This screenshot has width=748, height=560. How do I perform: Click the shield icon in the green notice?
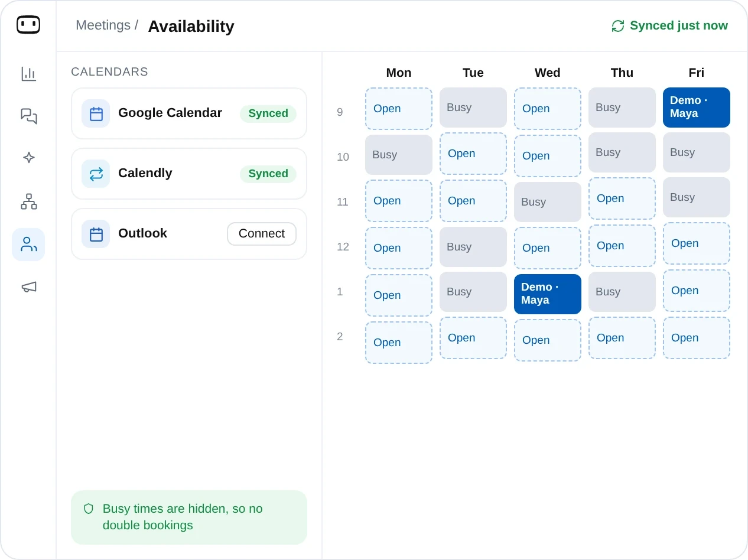[89, 509]
